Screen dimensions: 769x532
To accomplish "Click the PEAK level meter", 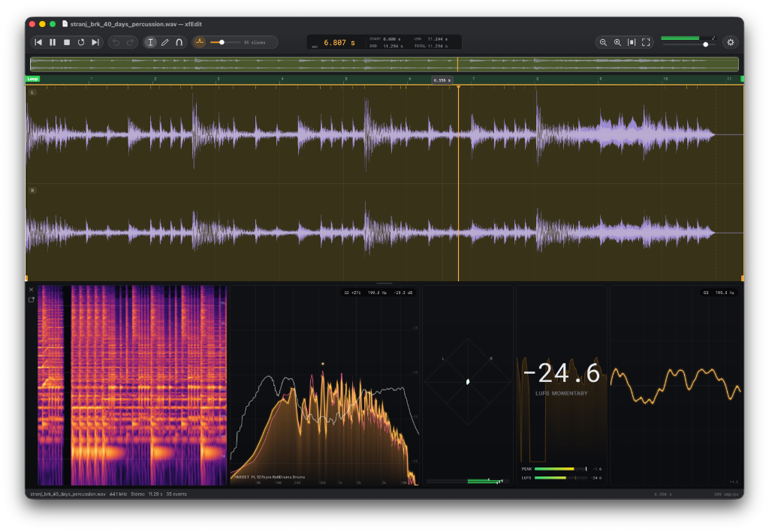I will tap(560, 469).
